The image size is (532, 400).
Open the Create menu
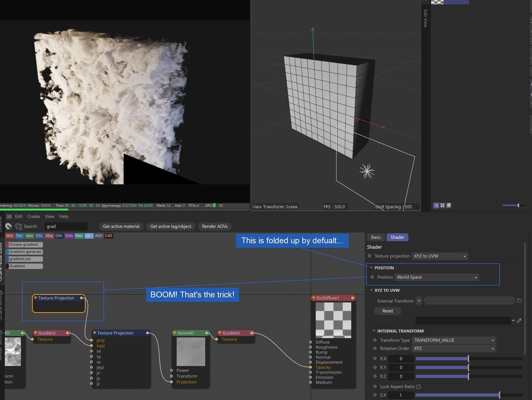[x=33, y=216]
